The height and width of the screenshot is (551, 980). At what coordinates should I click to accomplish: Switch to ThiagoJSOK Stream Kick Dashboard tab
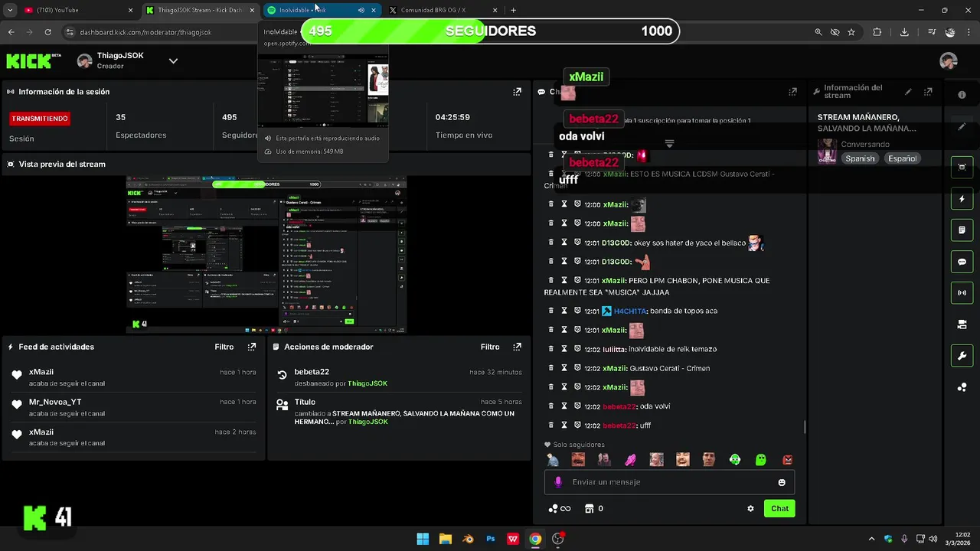pos(201,10)
